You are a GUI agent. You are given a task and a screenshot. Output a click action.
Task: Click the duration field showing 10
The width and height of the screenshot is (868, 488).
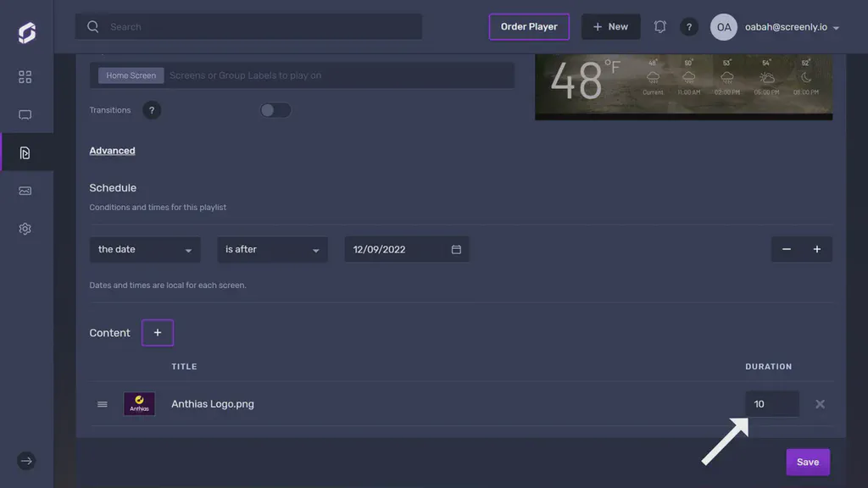click(771, 404)
